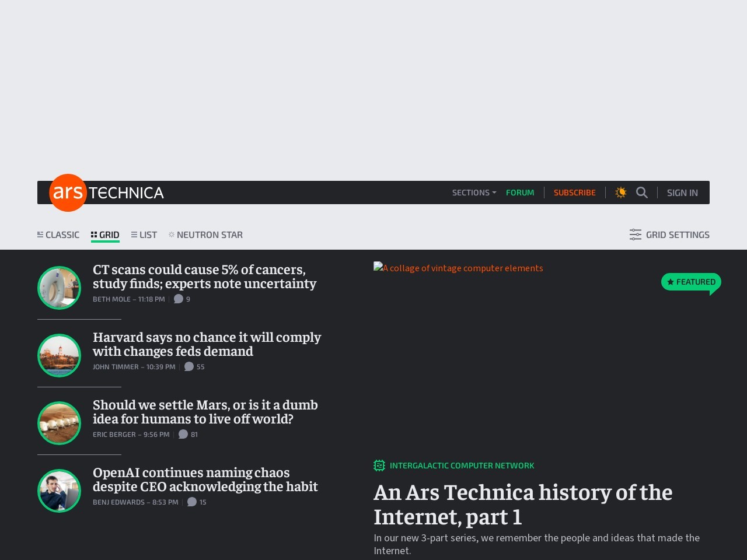Click the Neutron Star view icon
Image resolution: width=747 pixels, height=560 pixels.
[172, 235]
